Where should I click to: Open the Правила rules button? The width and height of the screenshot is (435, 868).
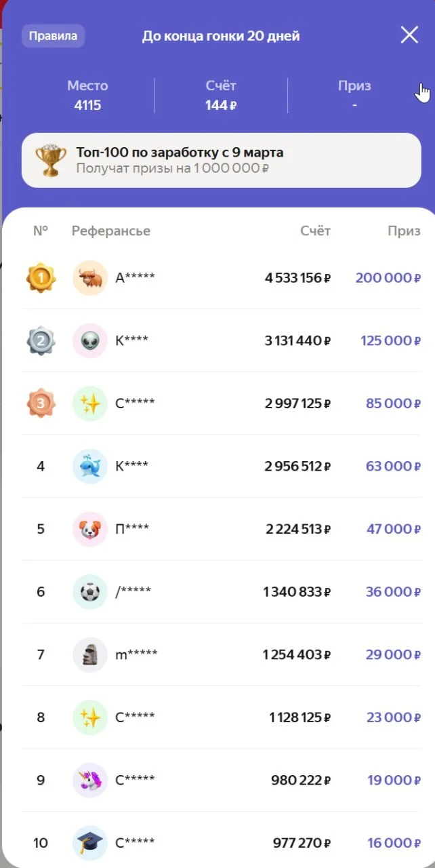point(53,36)
